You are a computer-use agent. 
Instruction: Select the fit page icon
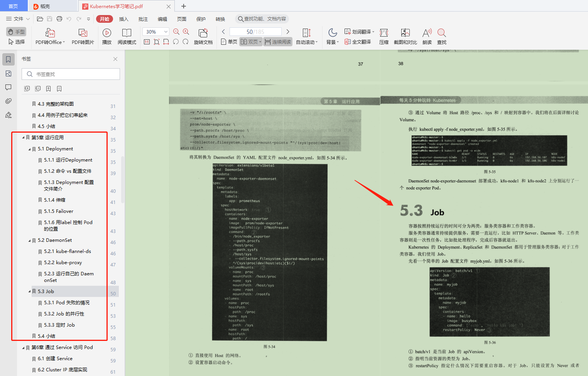pos(157,42)
